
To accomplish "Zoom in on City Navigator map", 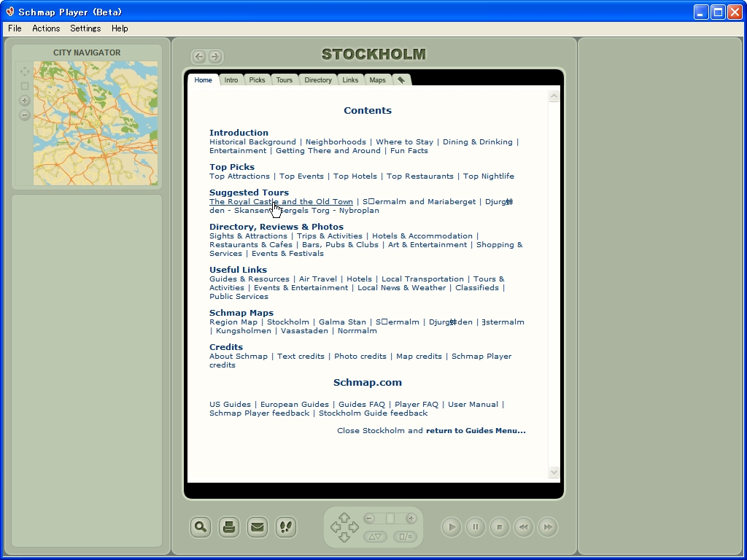I will click(25, 101).
